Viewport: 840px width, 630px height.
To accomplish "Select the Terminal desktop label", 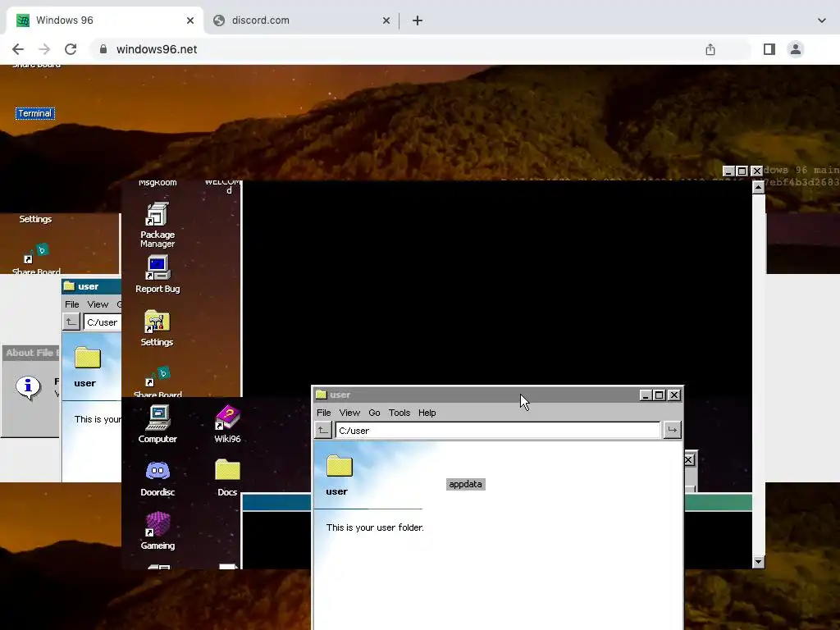I will click(x=34, y=113).
